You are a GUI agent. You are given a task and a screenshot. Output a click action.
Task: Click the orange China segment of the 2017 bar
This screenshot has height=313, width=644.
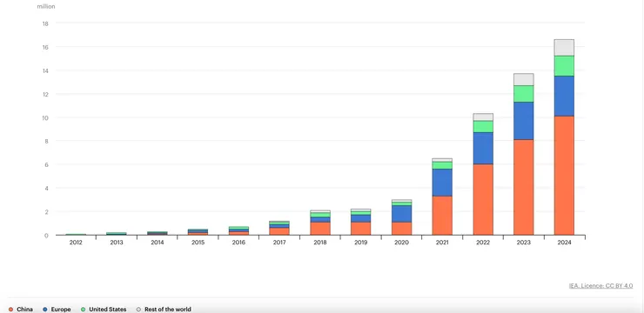click(x=279, y=231)
